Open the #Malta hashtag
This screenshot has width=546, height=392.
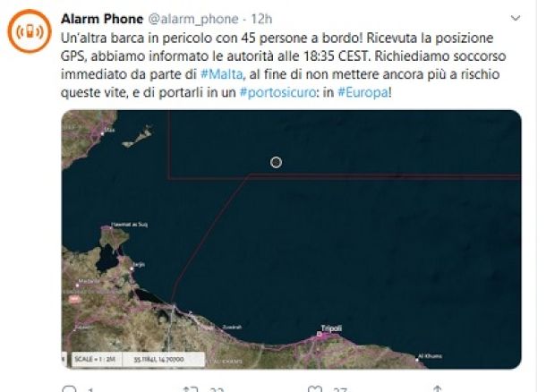222,74
